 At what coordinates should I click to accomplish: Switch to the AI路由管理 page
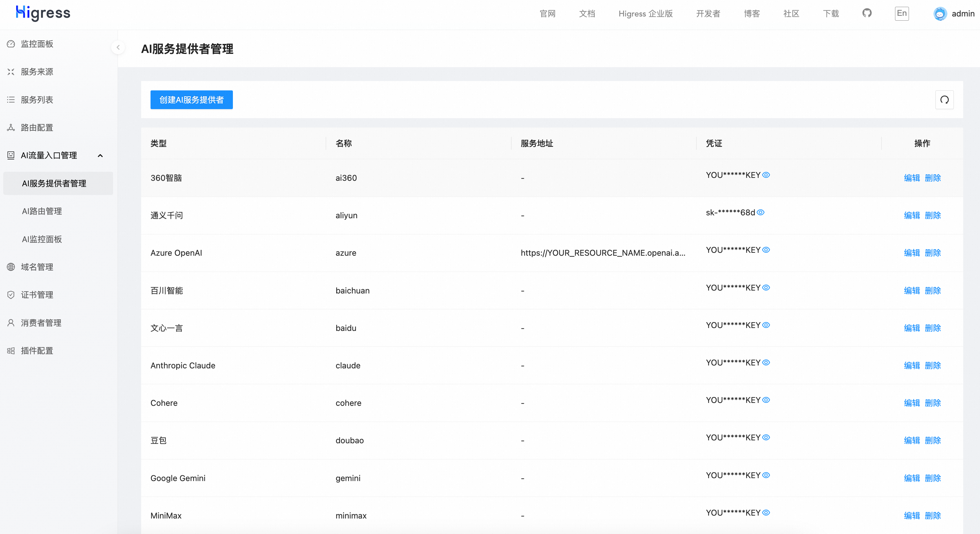point(41,211)
